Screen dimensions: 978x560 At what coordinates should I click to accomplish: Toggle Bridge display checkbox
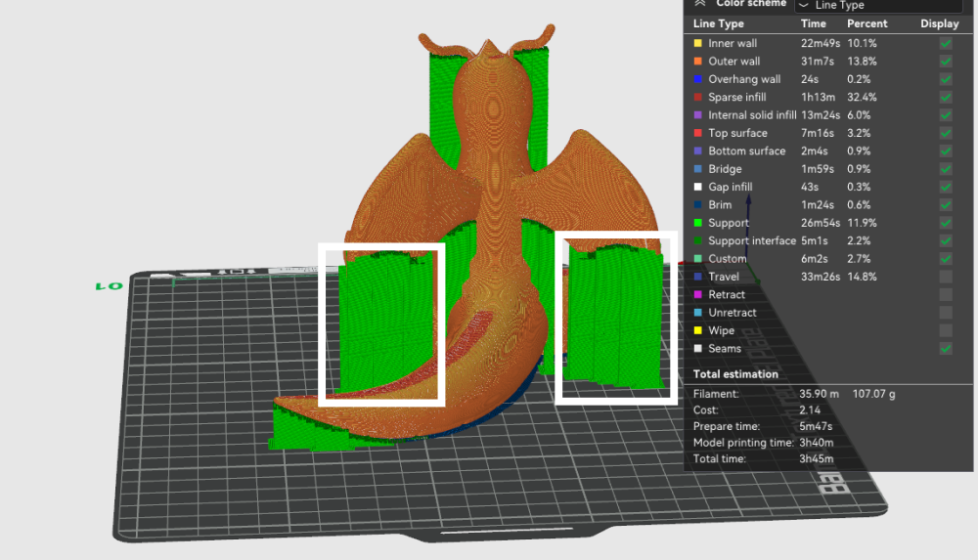[946, 169]
